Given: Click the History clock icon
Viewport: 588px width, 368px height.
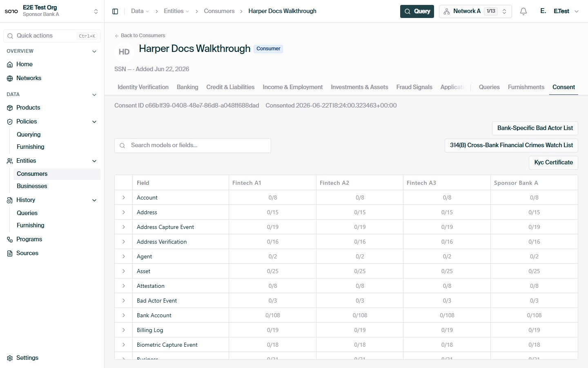Looking at the screenshot, I should tap(10, 200).
